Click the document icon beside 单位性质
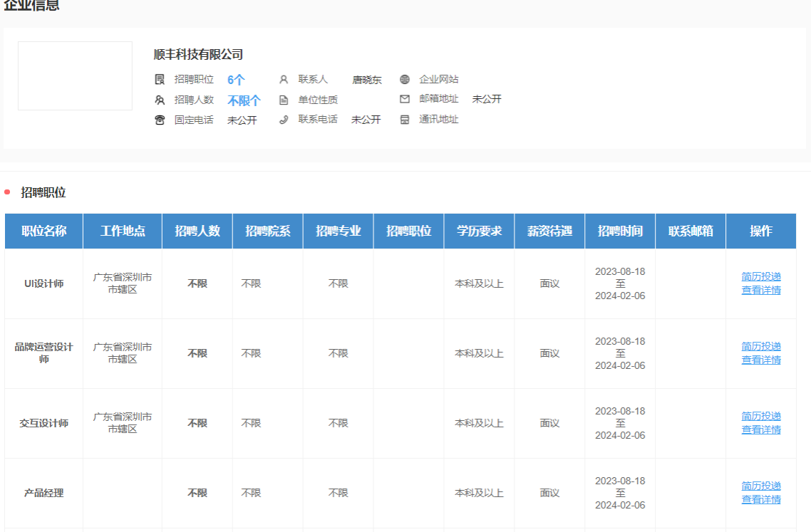This screenshot has height=532, width=811. pyautogui.click(x=284, y=100)
